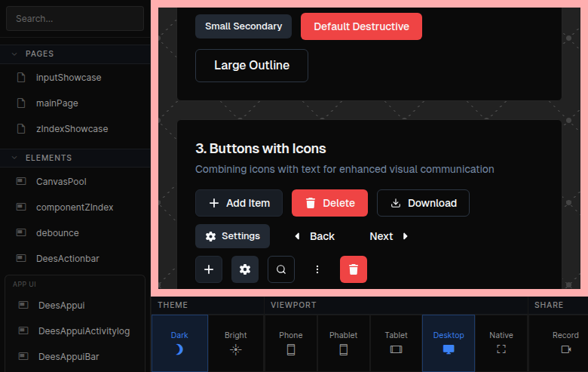Screen dimensions: 588x372
Task: Switch theme to Bright
Action: 235,343
